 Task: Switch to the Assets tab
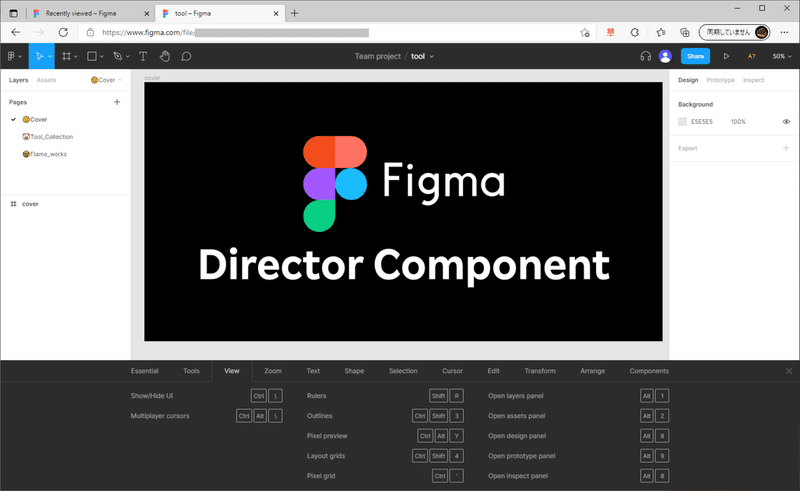[46, 80]
